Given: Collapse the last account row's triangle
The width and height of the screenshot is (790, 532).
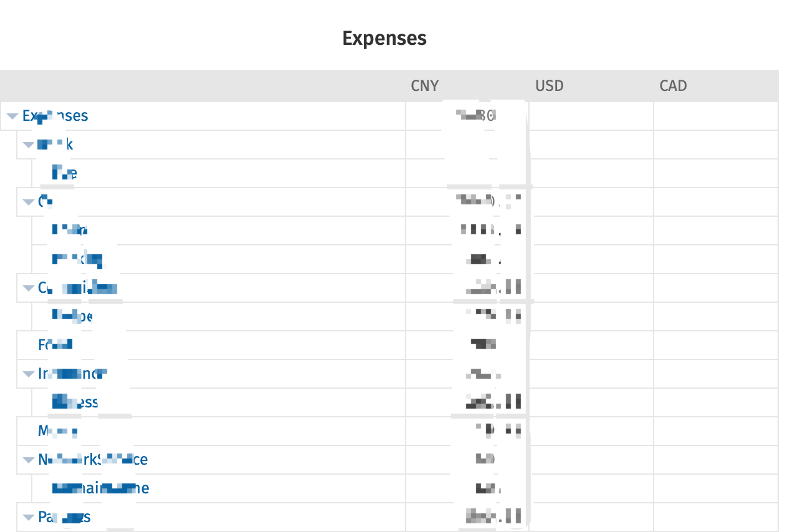Looking at the screenshot, I should [x=28, y=517].
